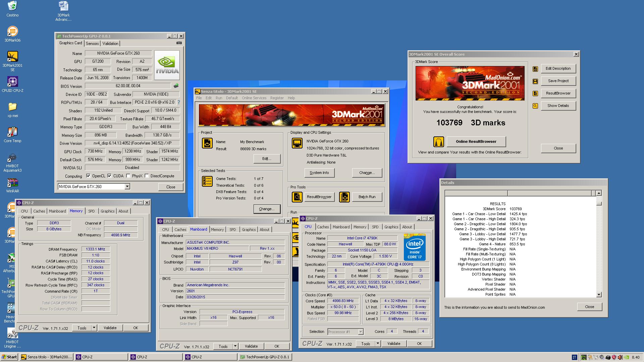Switch to Senza titolo 3DMark2001 taskbar item

(46, 357)
